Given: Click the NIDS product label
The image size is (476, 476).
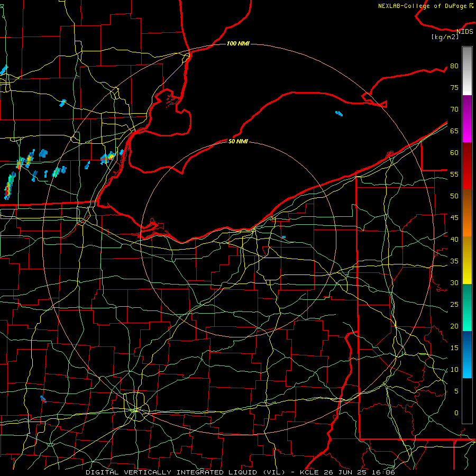Looking at the screenshot, I should [465, 31].
